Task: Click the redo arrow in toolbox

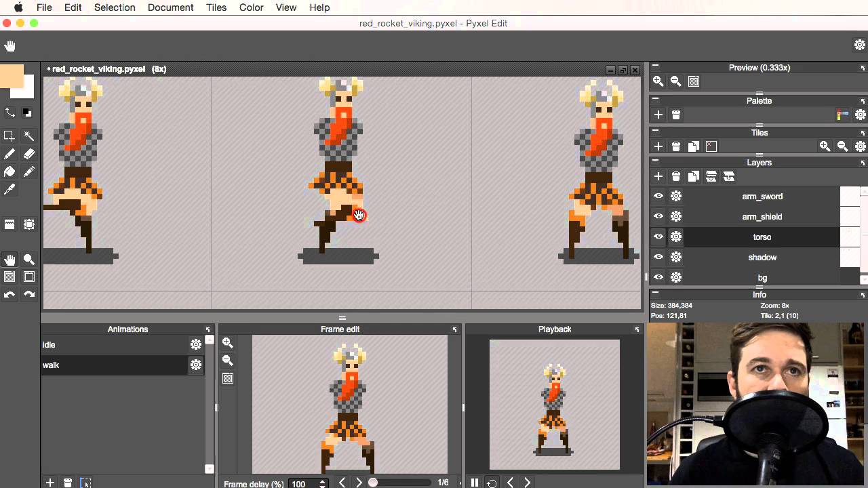Action: pyautogui.click(x=29, y=294)
